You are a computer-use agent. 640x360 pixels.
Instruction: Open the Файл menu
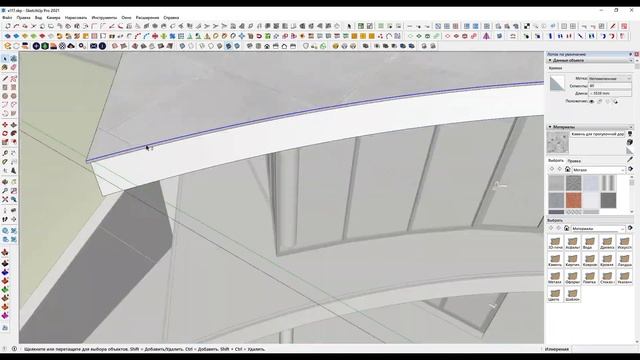point(7,18)
